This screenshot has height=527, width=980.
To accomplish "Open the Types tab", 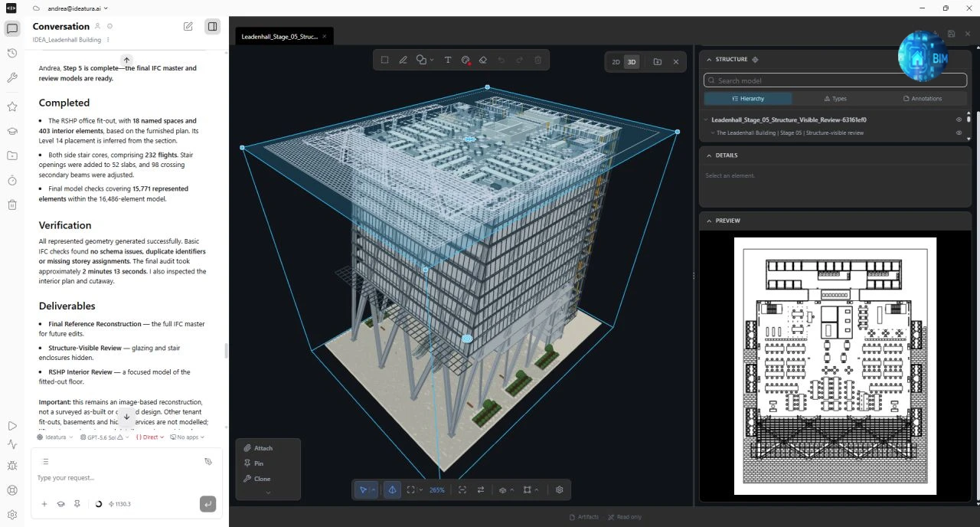I will tap(835, 99).
